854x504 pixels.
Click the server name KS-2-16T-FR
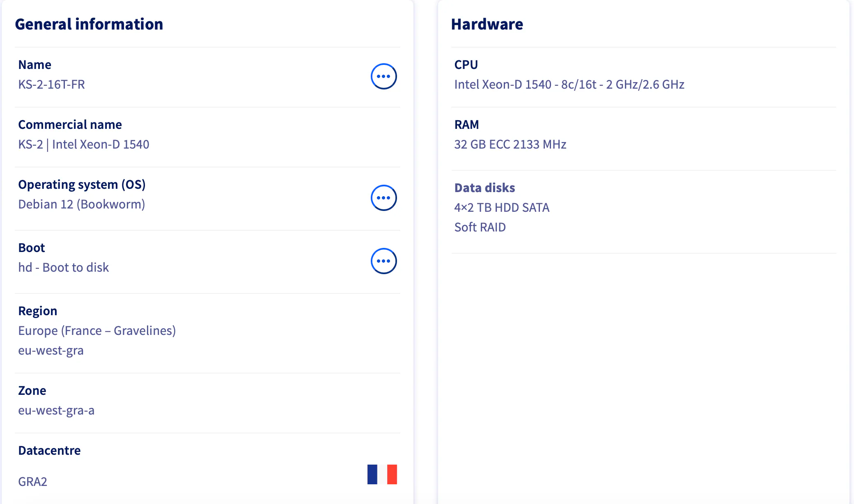51,85
